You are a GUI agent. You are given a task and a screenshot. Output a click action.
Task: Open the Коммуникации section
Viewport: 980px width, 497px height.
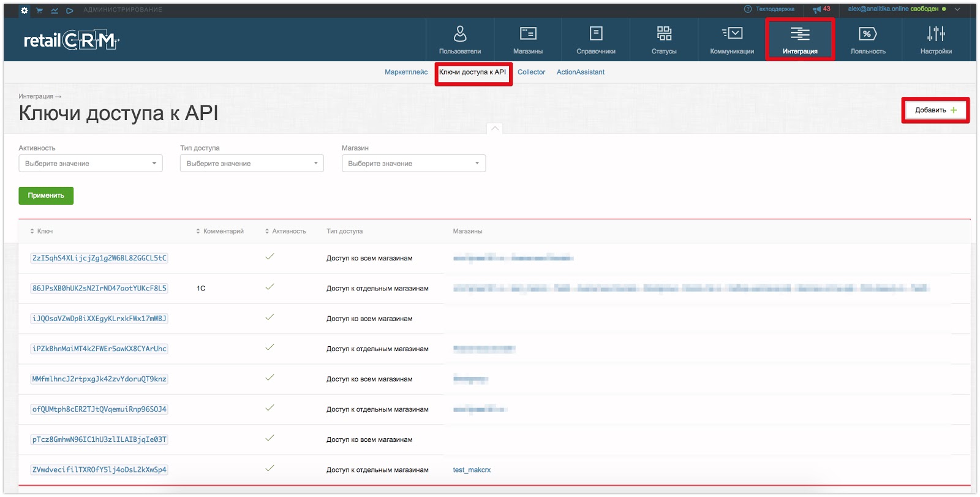pos(732,40)
